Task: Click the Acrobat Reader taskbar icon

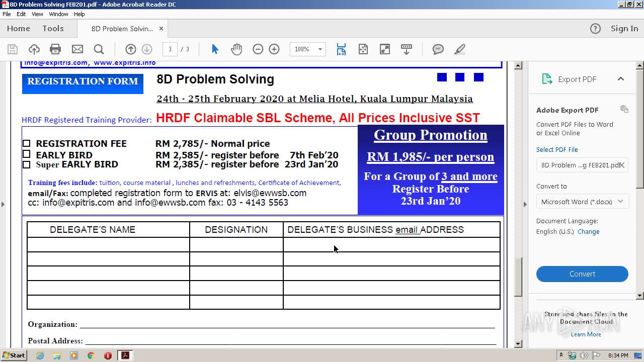Action: (x=125, y=355)
